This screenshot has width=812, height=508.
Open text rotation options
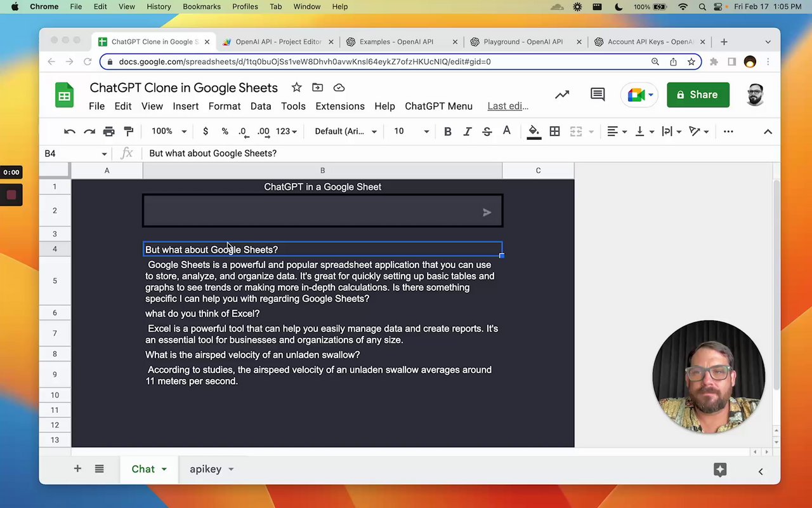pyautogui.click(x=698, y=131)
